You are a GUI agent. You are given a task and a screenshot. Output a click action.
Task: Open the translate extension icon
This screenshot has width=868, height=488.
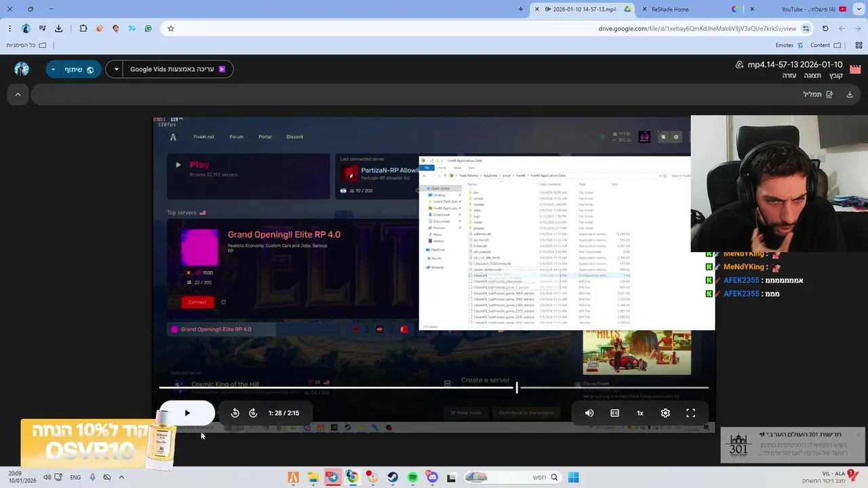pos(132,28)
